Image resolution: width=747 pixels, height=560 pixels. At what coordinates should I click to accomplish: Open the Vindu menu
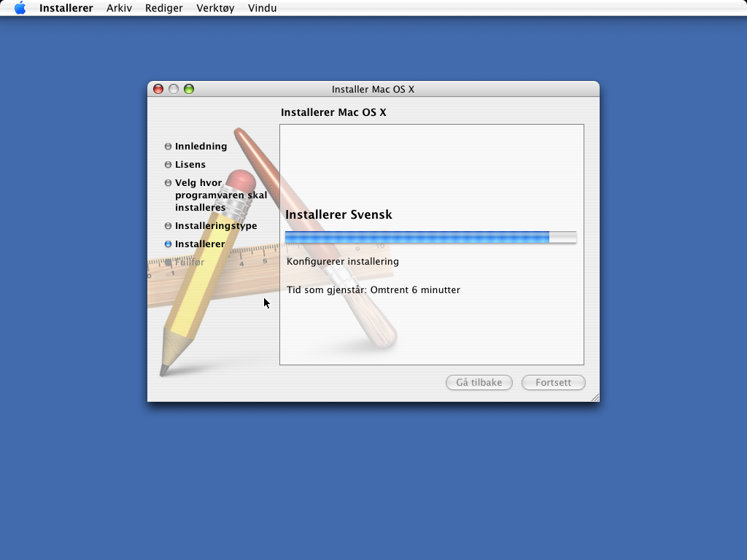pos(262,8)
